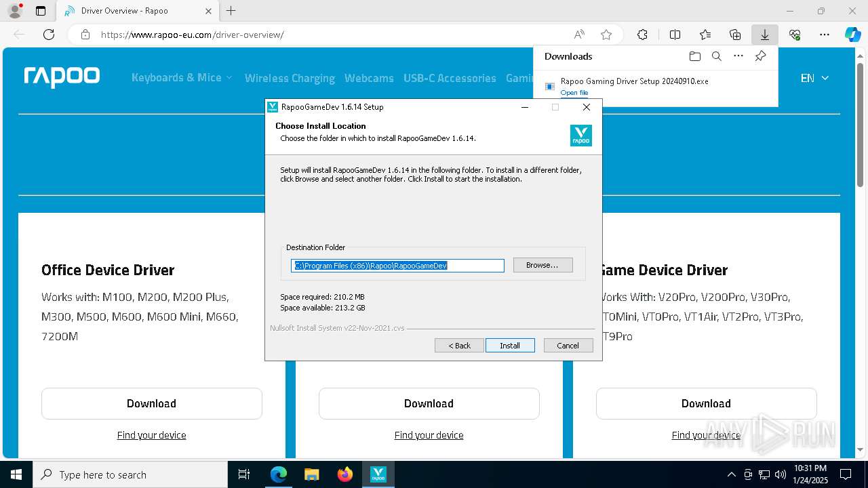Click the Rapoo Gaming Driver Setup filename
Screen dimensions: 868x488
(634, 81)
